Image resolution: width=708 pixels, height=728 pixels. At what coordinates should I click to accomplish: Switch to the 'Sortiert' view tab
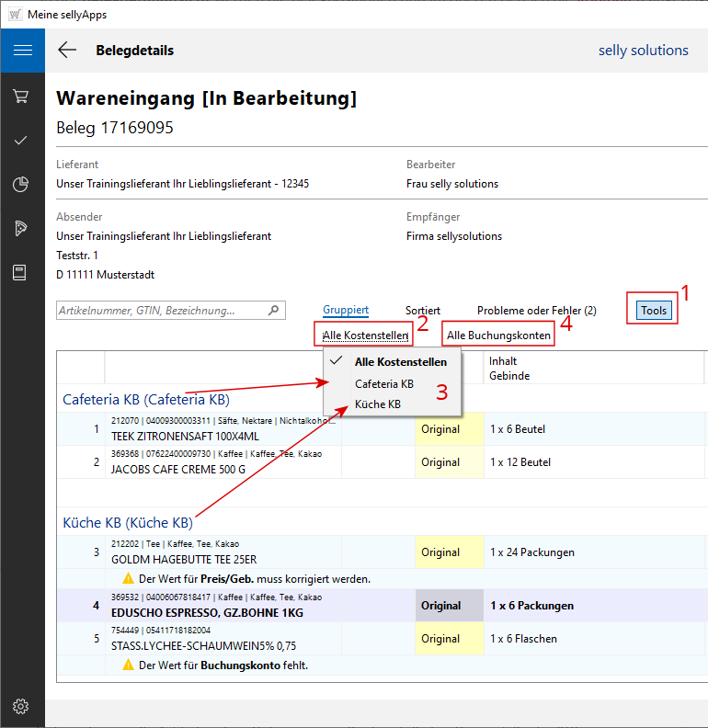coord(423,311)
